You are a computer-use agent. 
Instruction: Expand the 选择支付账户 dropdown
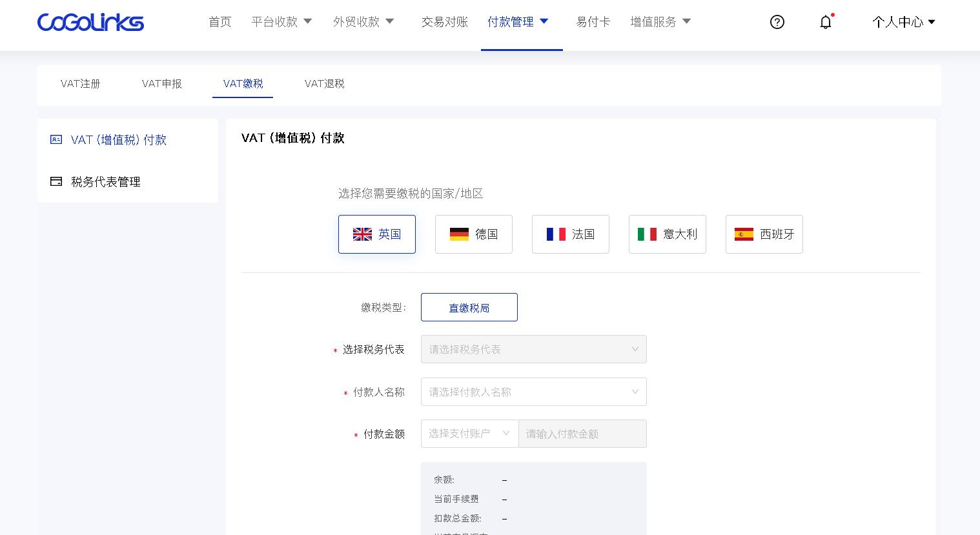pos(469,433)
